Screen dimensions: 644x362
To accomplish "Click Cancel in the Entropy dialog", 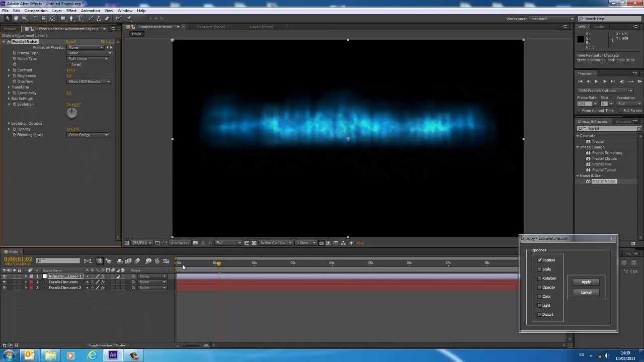I will point(586,293).
